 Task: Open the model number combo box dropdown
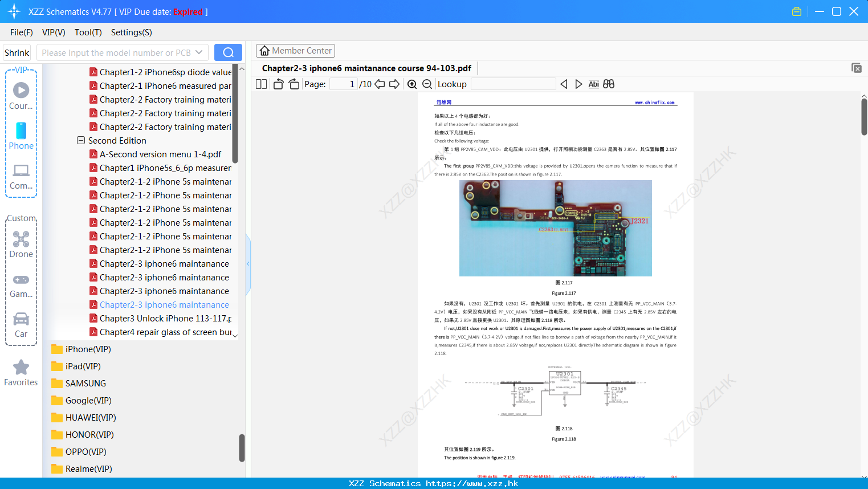199,52
